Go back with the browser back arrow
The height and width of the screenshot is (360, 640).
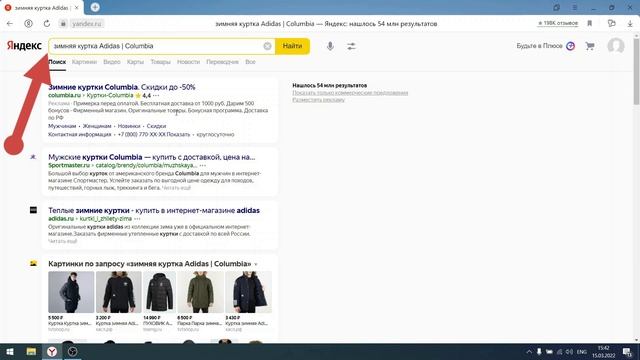(10, 24)
